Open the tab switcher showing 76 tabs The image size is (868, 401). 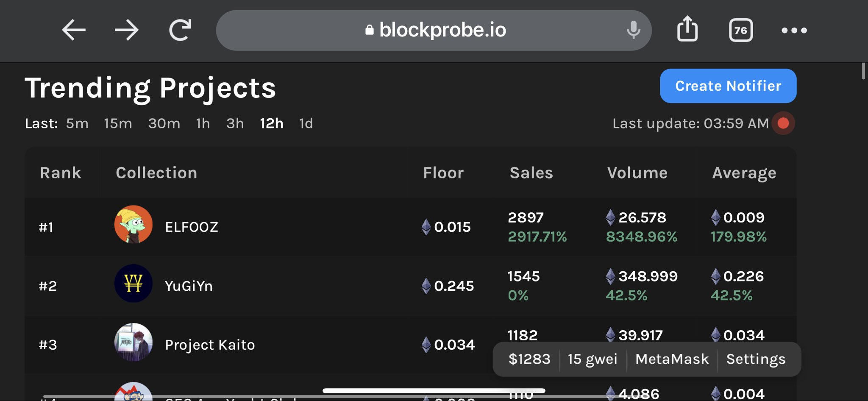coord(741,30)
